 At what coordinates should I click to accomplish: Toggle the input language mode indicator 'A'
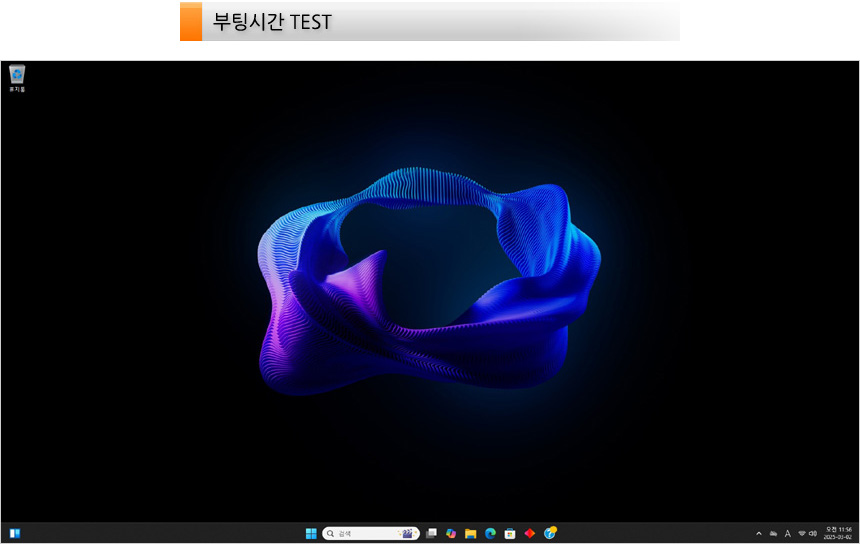coord(787,534)
